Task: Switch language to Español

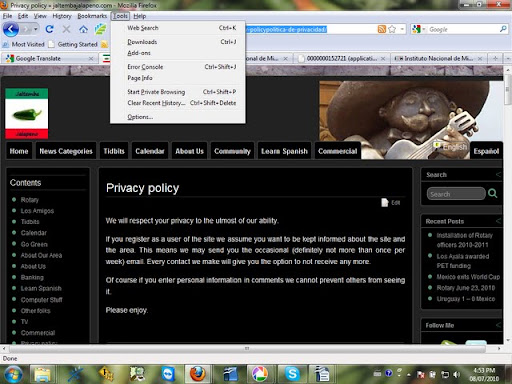Action: tap(486, 151)
